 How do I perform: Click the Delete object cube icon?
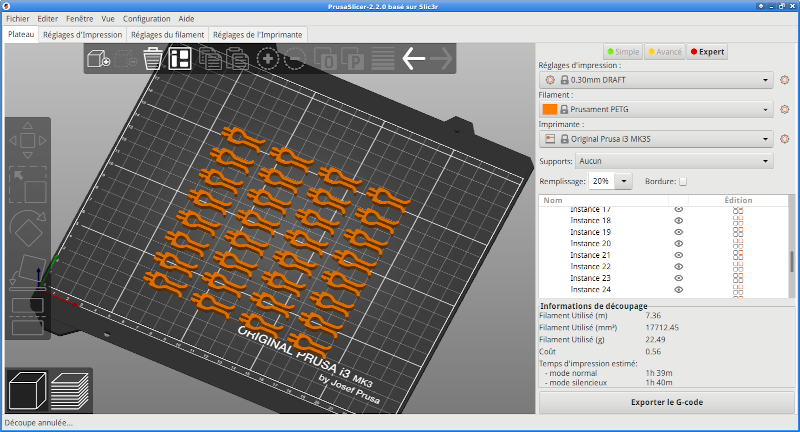(x=126, y=59)
